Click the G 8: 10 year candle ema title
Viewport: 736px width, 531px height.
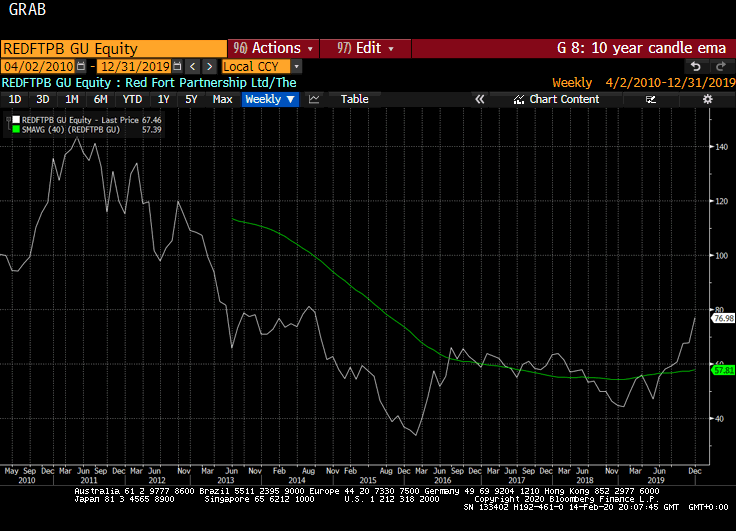[641, 48]
